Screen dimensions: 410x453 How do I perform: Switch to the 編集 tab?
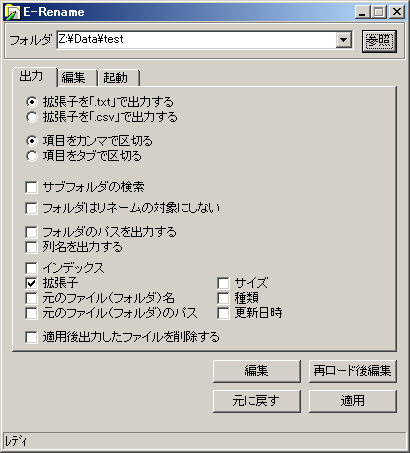73,78
